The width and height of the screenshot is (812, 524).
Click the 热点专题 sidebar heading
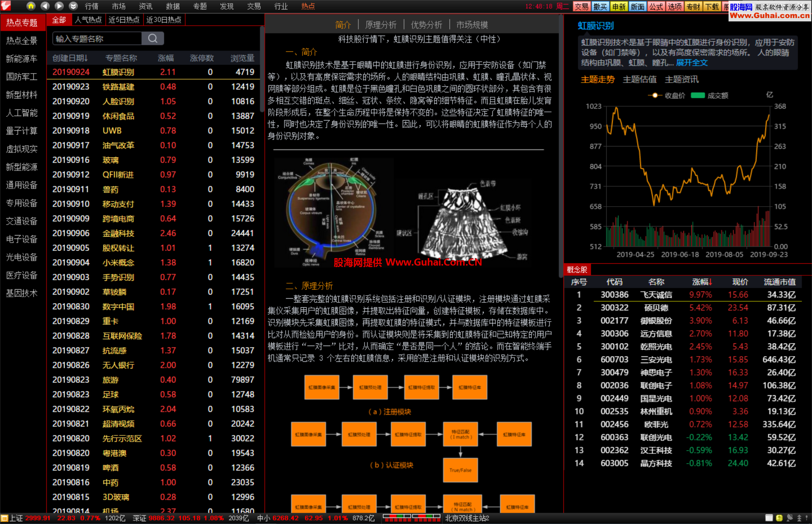coord(23,23)
